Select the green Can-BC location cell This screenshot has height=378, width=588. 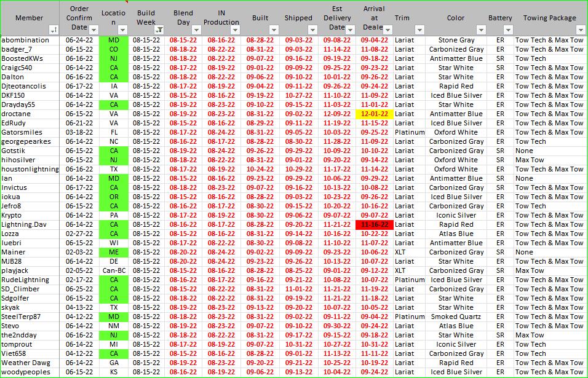click(114, 270)
